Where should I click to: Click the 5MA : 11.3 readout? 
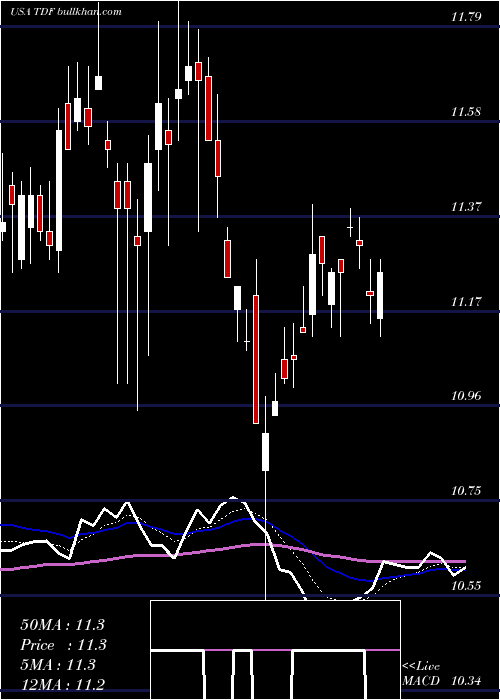click(58, 665)
